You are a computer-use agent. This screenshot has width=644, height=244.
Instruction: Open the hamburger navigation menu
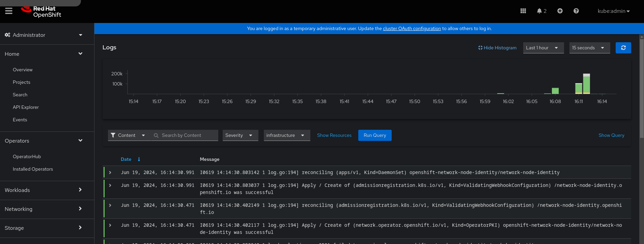pyautogui.click(x=9, y=11)
